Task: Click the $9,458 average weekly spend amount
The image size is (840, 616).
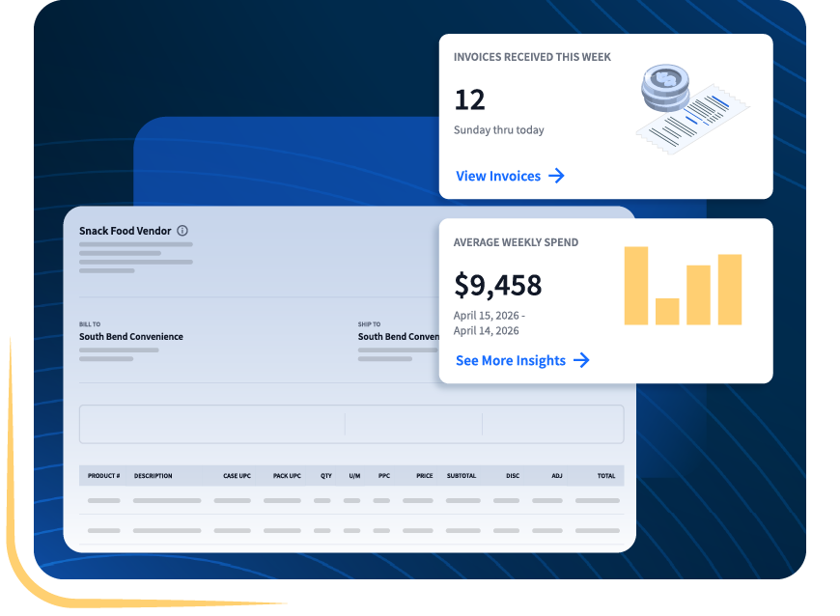Action: pos(498,285)
